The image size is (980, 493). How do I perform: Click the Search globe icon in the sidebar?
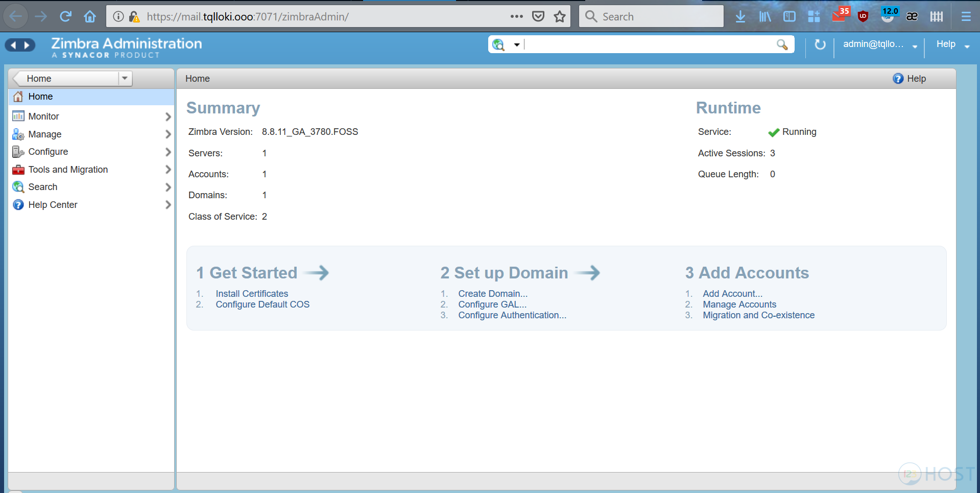click(x=18, y=187)
